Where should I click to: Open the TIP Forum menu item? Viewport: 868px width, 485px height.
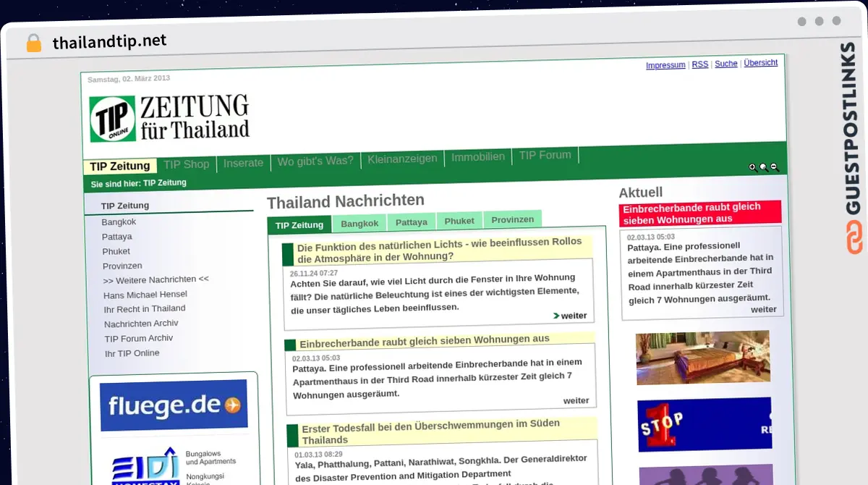545,155
